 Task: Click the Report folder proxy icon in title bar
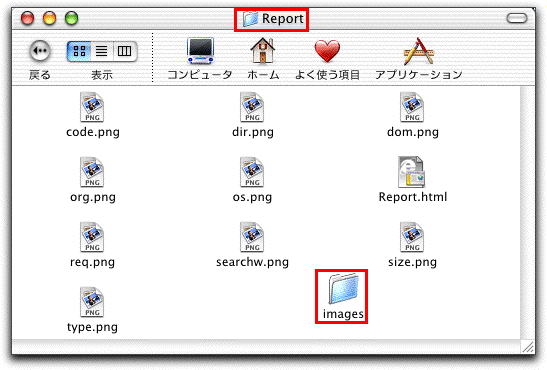[250, 19]
